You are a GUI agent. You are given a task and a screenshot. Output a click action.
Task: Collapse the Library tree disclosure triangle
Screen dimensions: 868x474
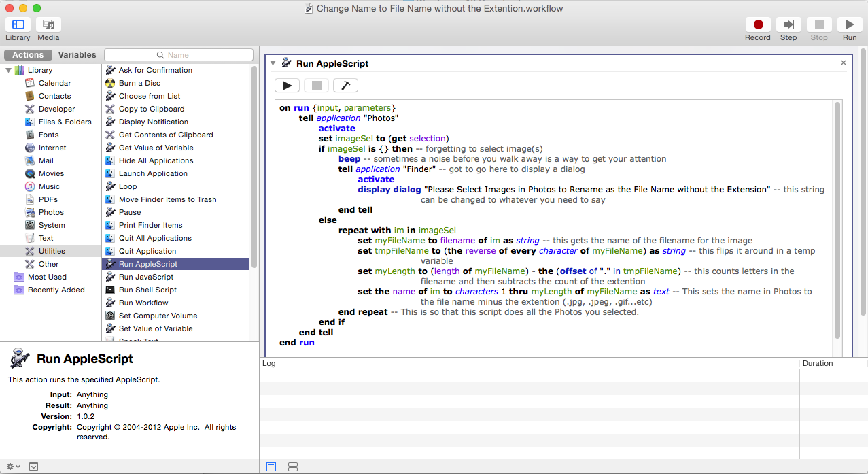[x=9, y=70]
